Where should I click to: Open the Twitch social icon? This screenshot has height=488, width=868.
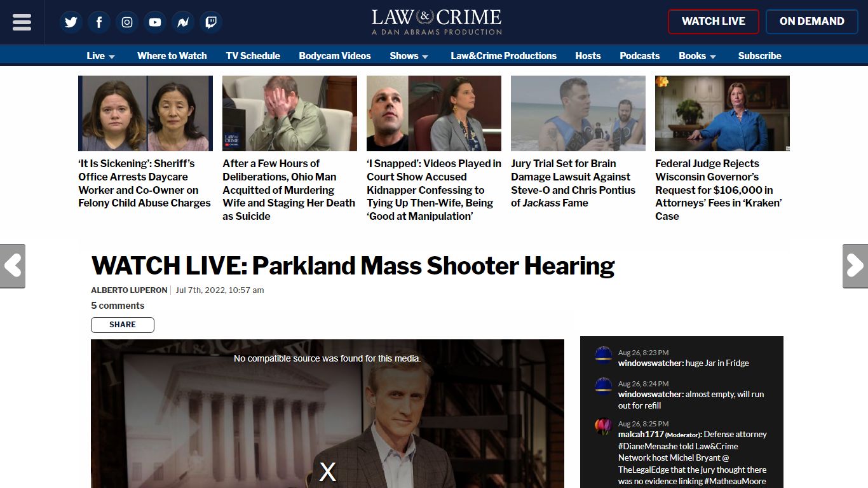[x=211, y=22]
